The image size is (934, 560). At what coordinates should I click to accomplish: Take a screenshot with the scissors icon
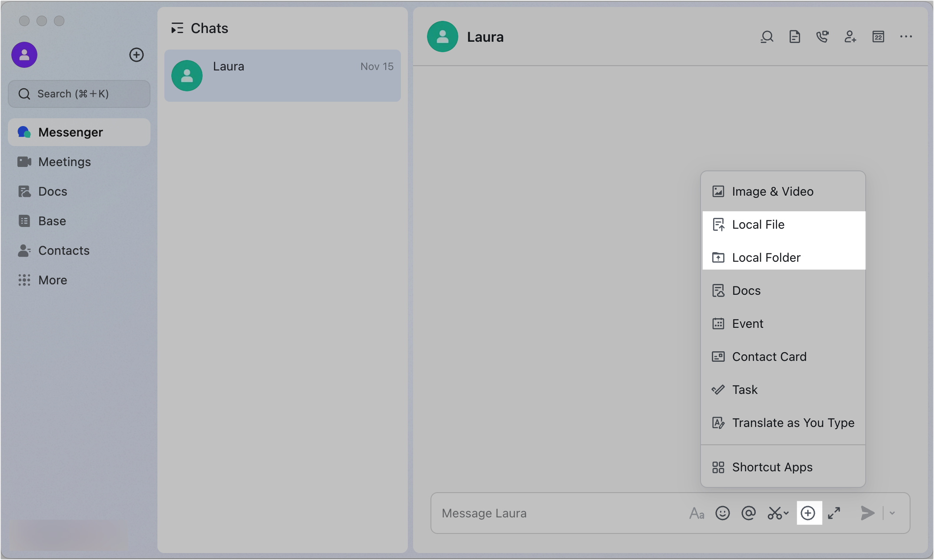click(775, 513)
